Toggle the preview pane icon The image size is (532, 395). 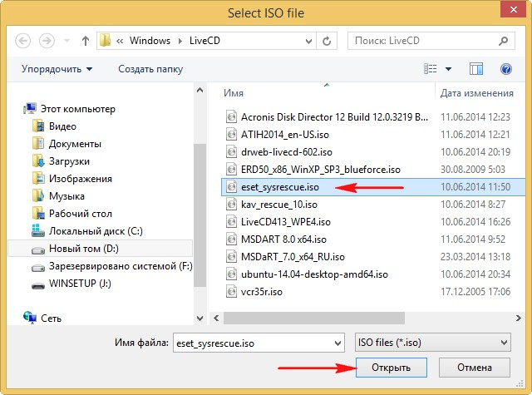click(476, 69)
